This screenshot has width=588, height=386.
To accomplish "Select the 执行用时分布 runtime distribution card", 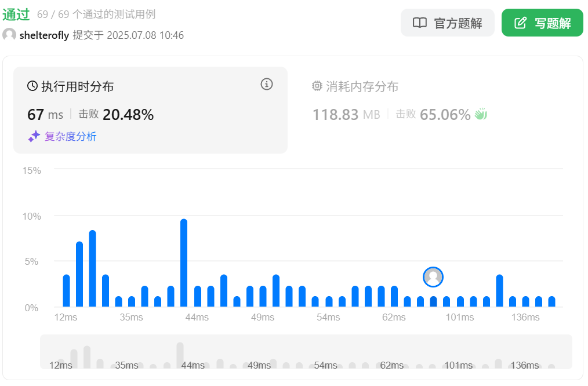I will pyautogui.click(x=150, y=110).
